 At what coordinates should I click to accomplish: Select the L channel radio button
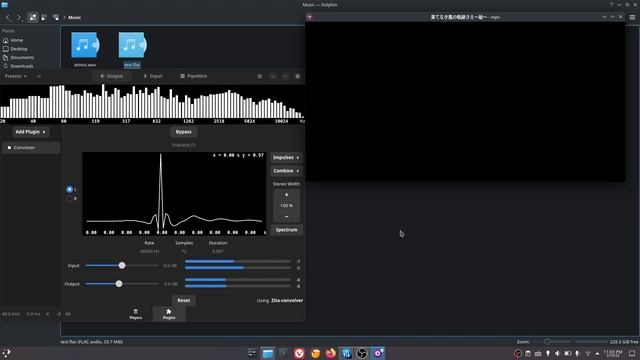pos(70,189)
